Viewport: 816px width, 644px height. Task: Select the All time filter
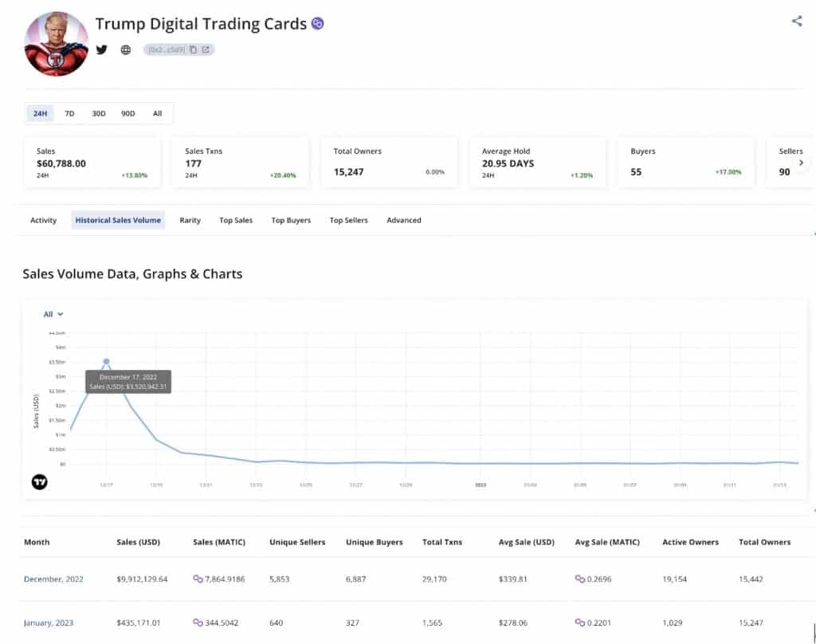tap(157, 113)
